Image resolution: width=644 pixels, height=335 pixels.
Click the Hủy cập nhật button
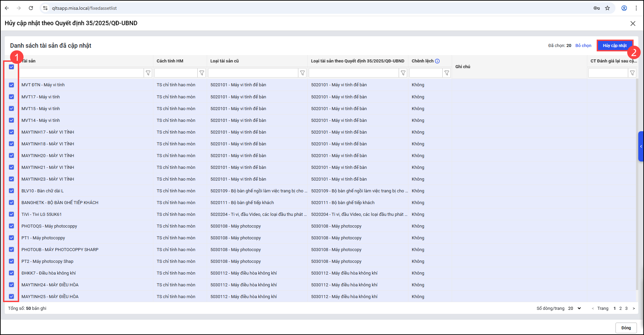[x=614, y=46]
